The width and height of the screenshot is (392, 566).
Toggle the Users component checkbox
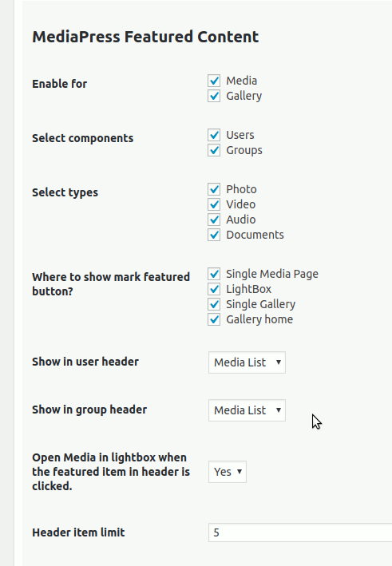(214, 135)
